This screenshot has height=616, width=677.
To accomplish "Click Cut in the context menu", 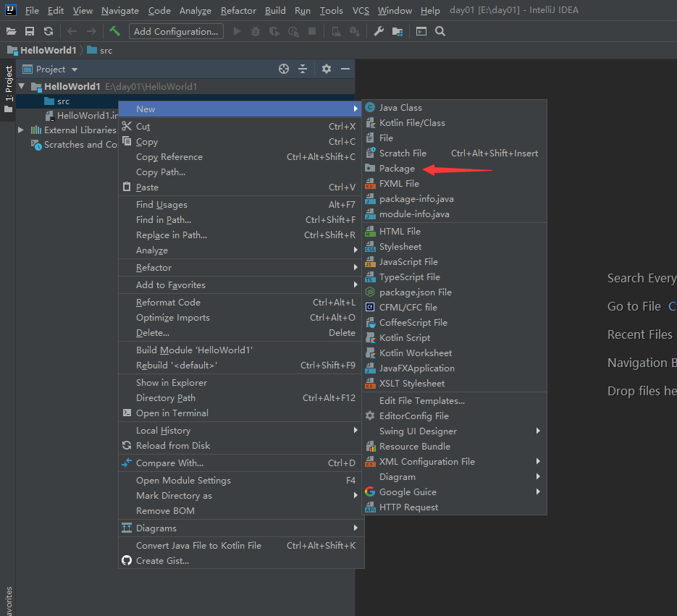I will (x=240, y=127).
